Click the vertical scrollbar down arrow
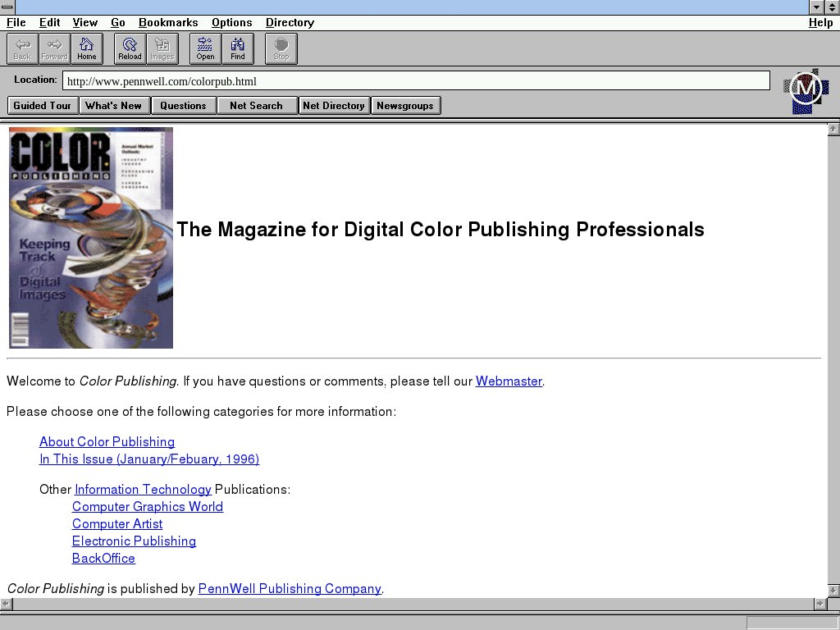 833,590
